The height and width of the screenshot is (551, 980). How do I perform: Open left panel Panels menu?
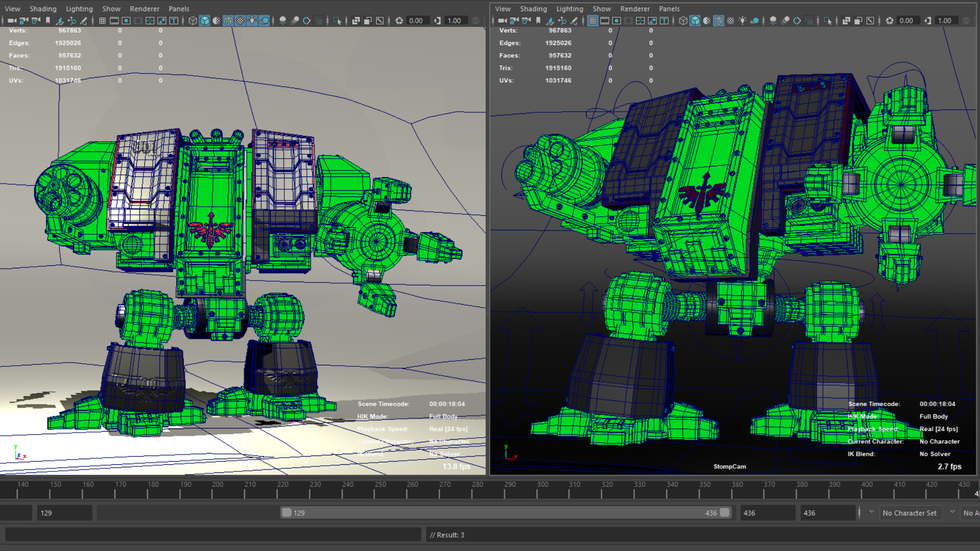tap(179, 9)
